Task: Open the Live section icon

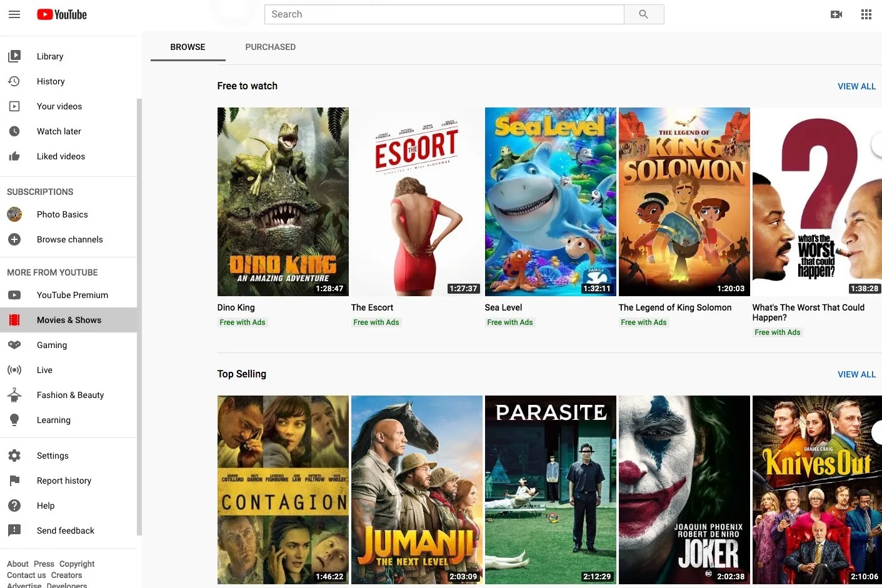Action: (x=14, y=370)
